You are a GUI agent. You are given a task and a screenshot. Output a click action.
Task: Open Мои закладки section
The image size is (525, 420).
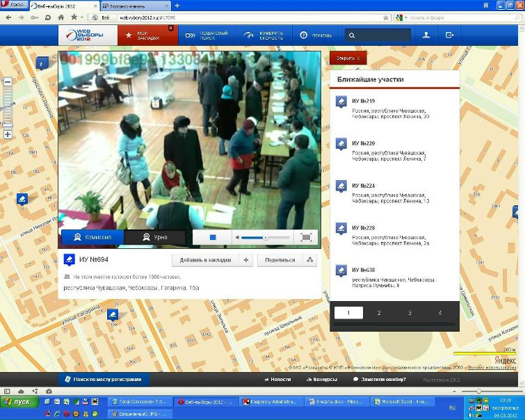pyautogui.click(x=147, y=35)
